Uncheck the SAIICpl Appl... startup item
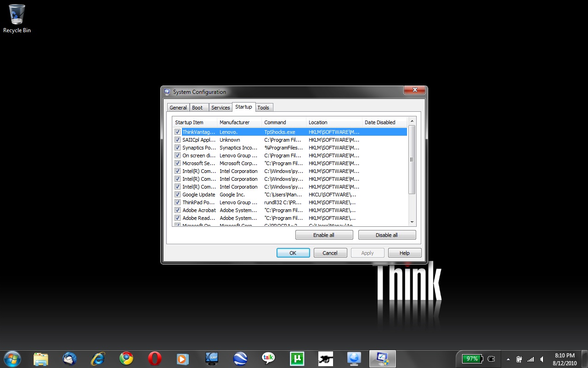The image size is (588, 368). pos(177,140)
